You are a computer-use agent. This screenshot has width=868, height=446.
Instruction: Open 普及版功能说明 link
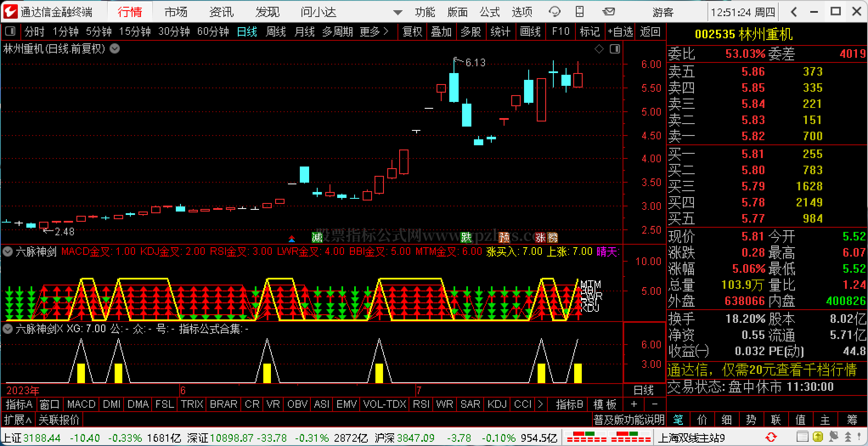point(629,420)
